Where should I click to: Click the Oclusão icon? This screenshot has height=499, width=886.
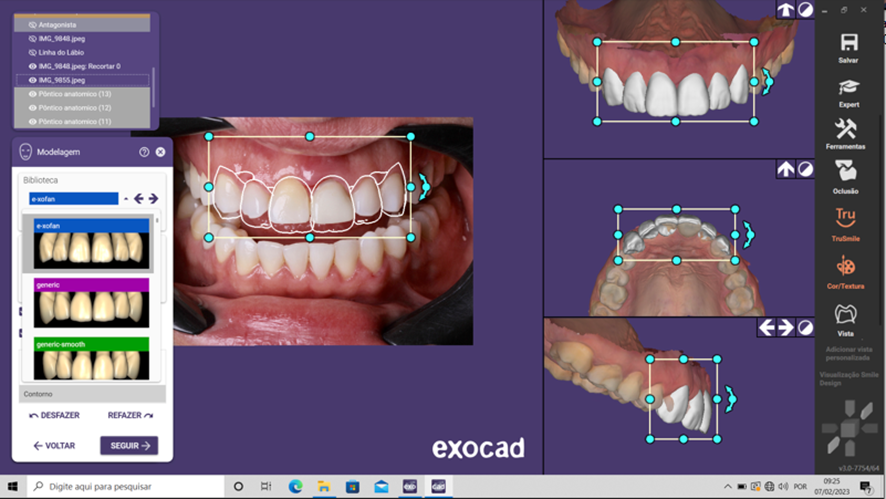(x=846, y=173)
